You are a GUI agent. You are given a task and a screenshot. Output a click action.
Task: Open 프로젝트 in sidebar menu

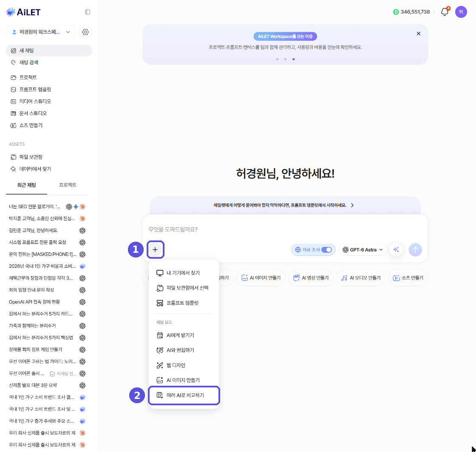coord(49,77)
